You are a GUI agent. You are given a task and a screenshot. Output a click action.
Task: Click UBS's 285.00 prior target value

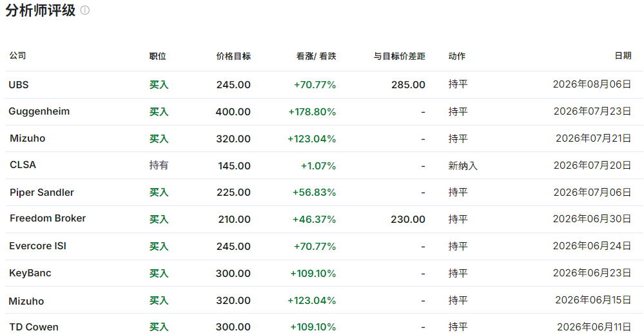point(408,84)
